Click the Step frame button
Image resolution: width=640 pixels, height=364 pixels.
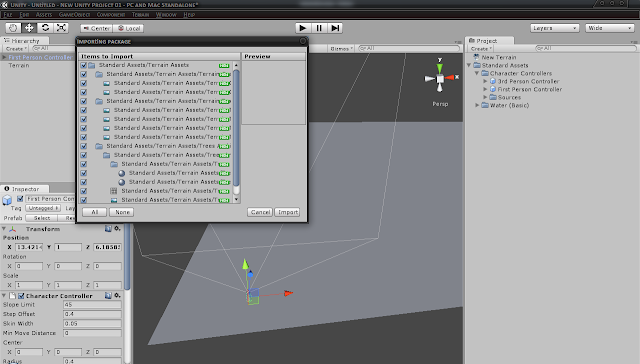(335, 28)
